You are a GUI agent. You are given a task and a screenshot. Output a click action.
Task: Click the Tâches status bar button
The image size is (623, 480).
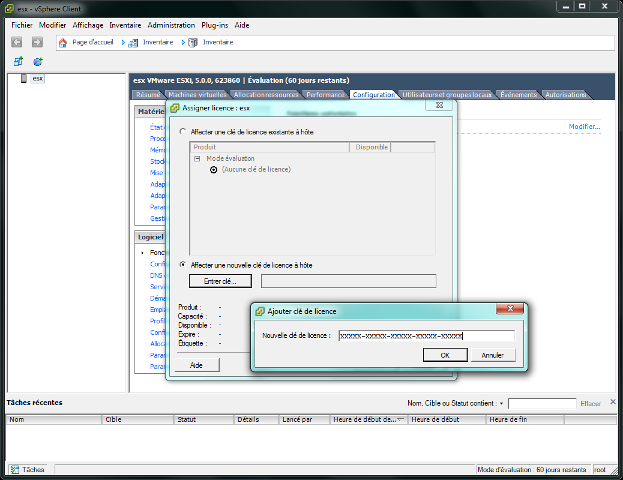[x=27, y=470]
